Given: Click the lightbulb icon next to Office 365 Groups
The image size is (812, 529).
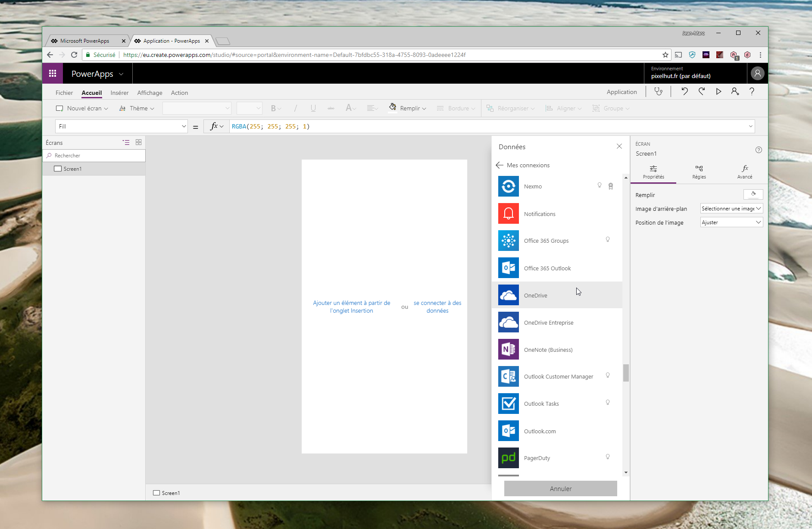Looking at the screenshot, I should pos(608,239).
